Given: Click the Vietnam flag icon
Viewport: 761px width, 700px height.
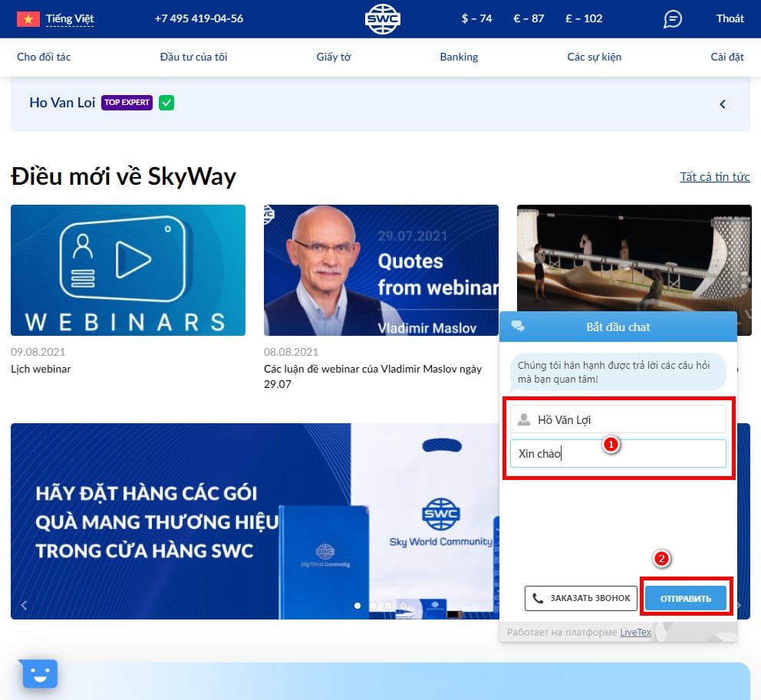Looking at the screenshot, I should tap(28, 19).
